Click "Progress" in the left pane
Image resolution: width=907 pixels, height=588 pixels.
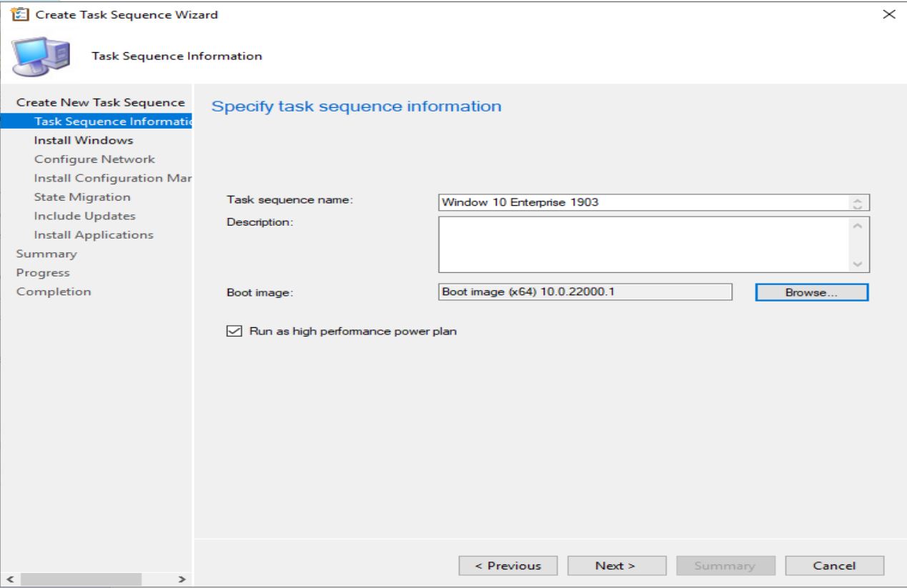click(x=44, y=272)
